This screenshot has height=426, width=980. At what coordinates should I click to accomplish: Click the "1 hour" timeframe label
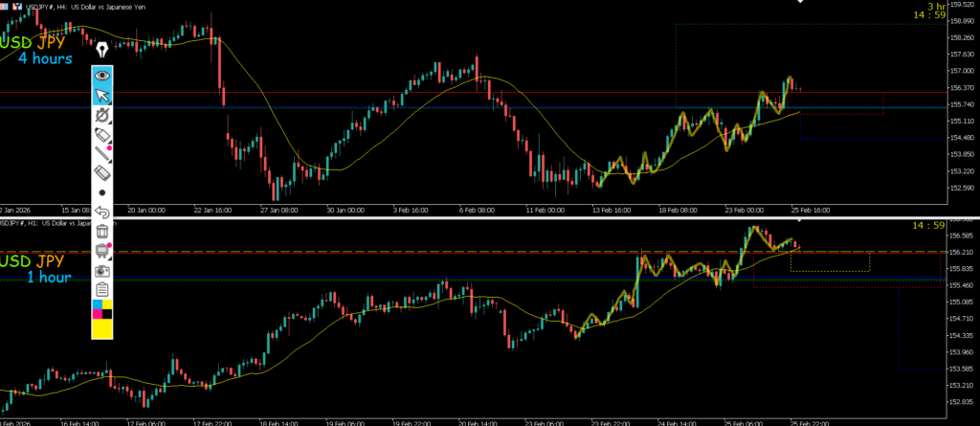click(48, 278)
